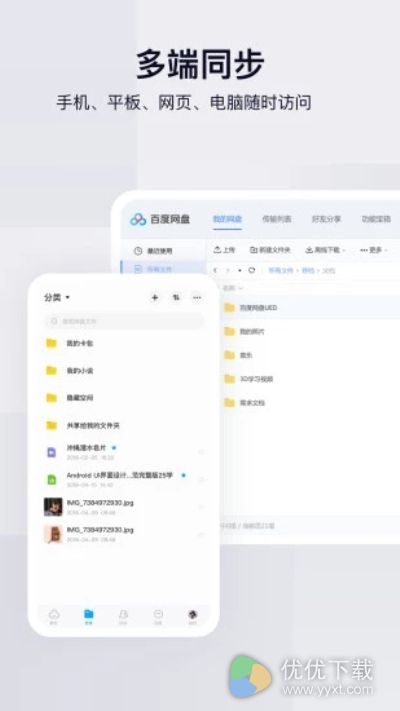Go to the phone Home cloud tab
This screenshot has width=400, height=711.
(x=54, y=617)
